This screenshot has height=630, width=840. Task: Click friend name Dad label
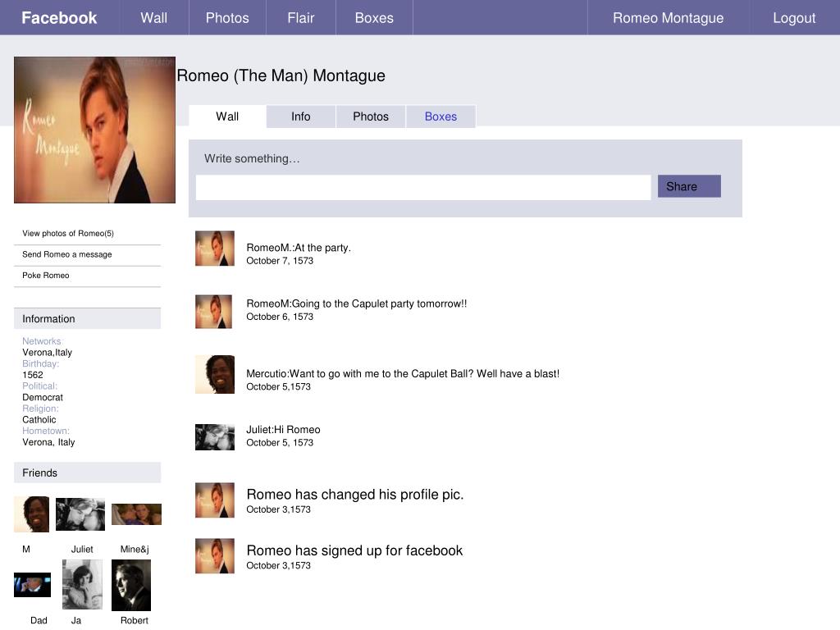(39, 620)
